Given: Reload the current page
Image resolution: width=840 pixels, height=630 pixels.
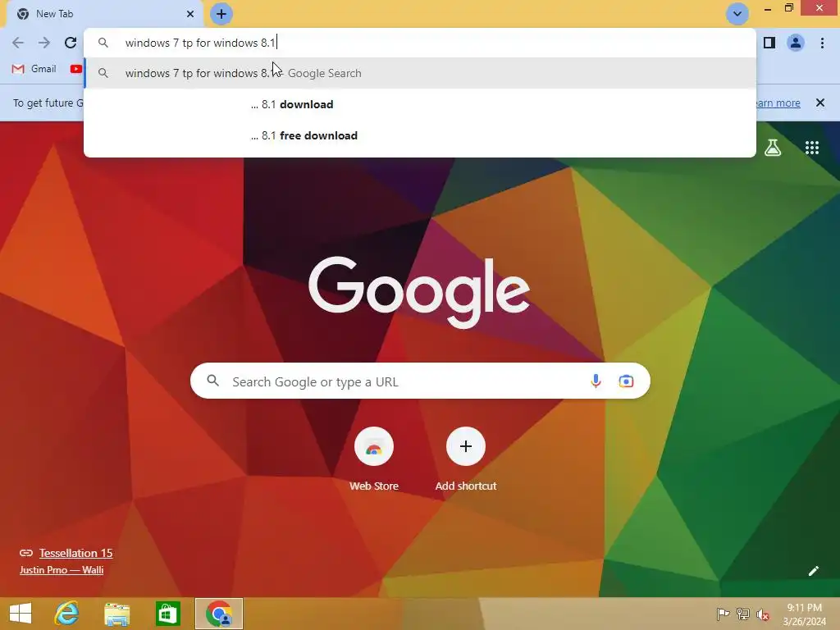Looking at the screenshot, I should (x=71, y=43).
